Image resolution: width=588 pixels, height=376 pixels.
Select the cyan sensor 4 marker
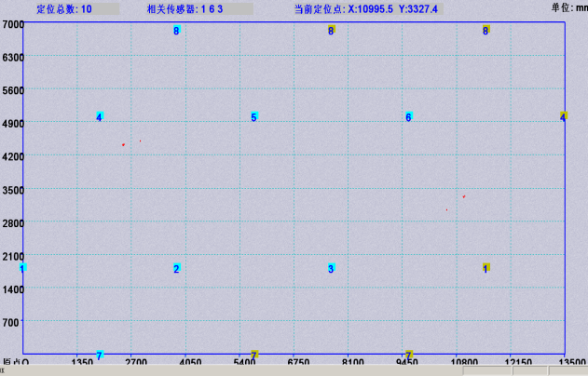pos(99,117)
